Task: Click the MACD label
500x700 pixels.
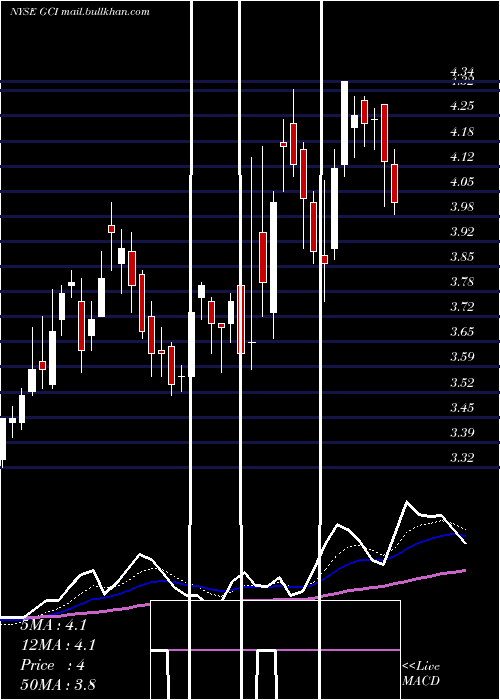Action: pyautogui.click(x=421, y=681)
